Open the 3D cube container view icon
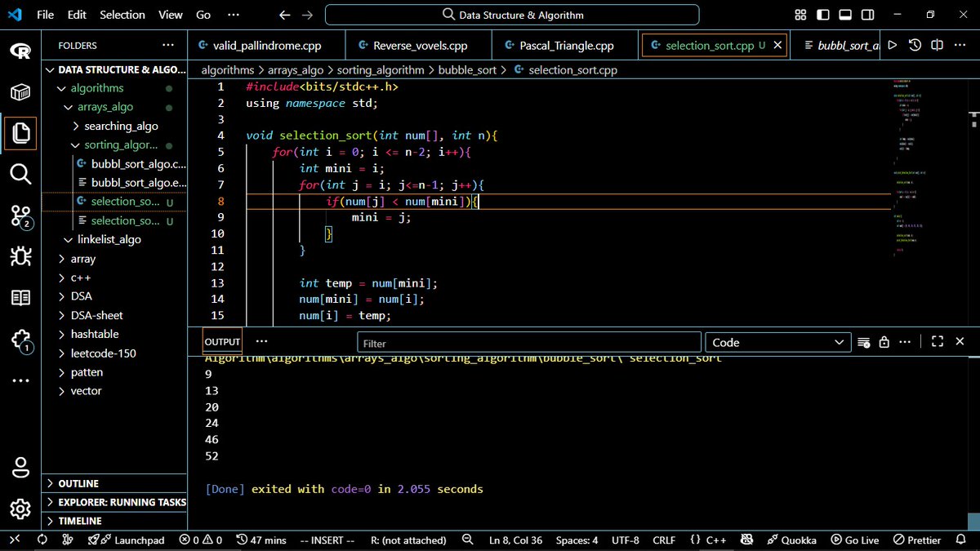The image size is (980, 551). (x=20, y=91)
